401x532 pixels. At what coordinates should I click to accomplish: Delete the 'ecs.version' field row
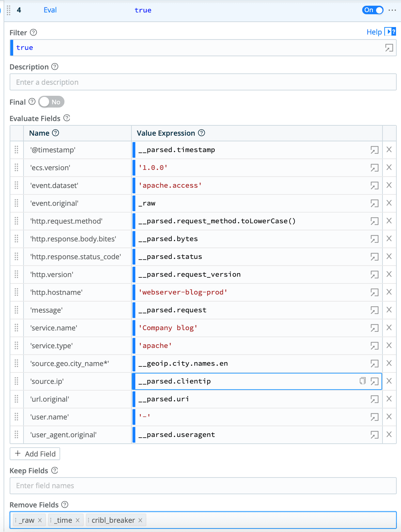(389, 167)
